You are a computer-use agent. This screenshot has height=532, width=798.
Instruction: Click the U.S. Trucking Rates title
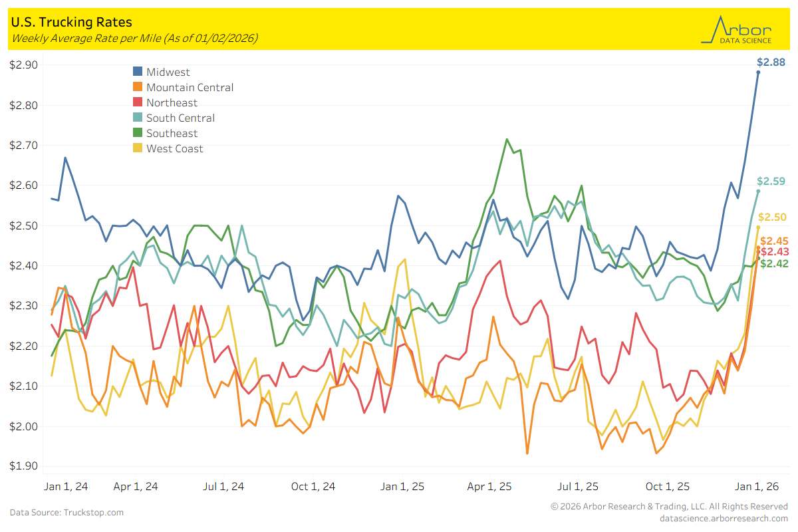71,23
